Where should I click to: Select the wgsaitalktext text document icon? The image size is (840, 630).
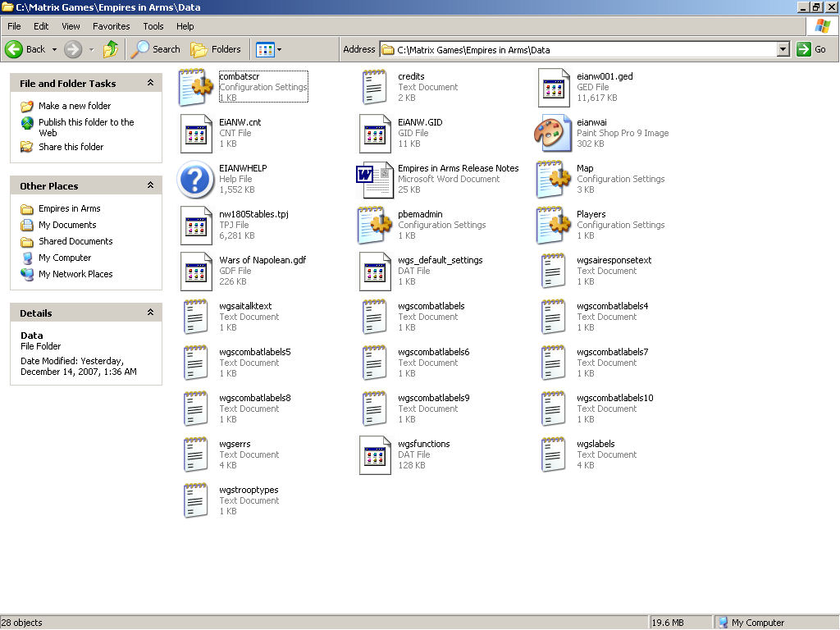195,317
